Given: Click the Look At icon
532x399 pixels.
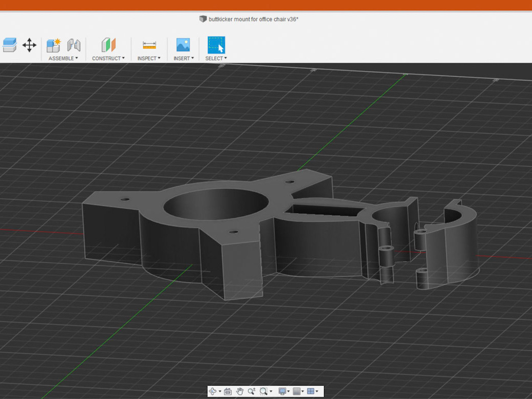Looking at the screenshot, I should tap(228, 391).
